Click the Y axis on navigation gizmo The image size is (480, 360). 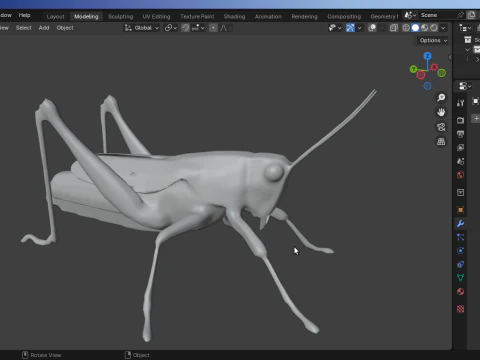tap(413, 69)
